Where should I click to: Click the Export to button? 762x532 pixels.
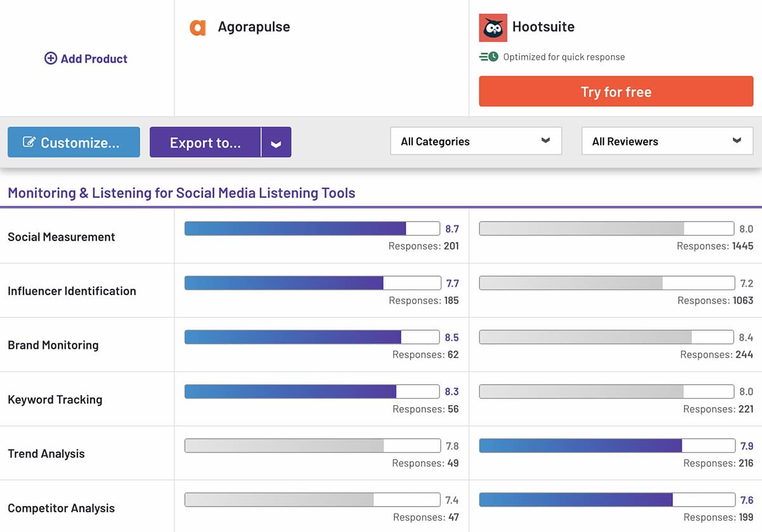(205, 142)
